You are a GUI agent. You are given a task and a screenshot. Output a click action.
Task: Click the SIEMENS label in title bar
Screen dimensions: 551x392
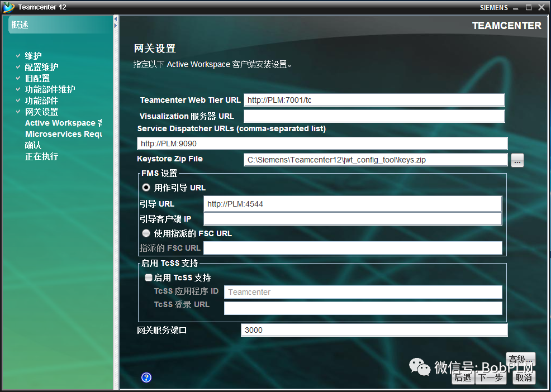tap(494, 7)
